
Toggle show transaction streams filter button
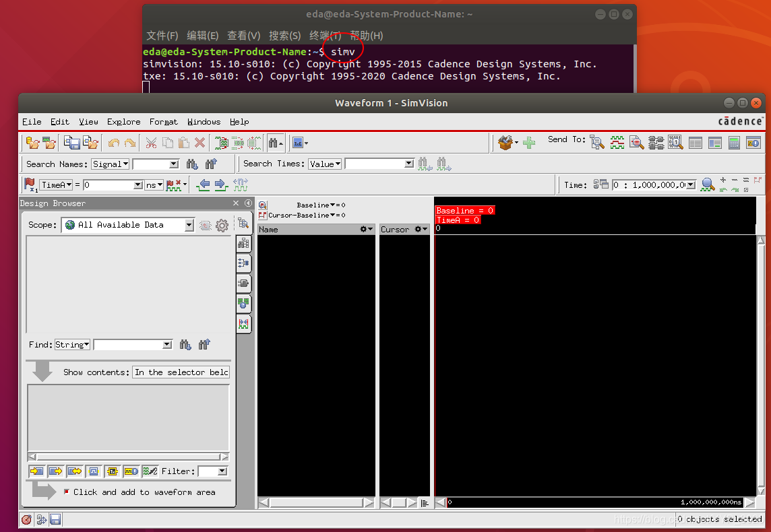coord(112,471)
